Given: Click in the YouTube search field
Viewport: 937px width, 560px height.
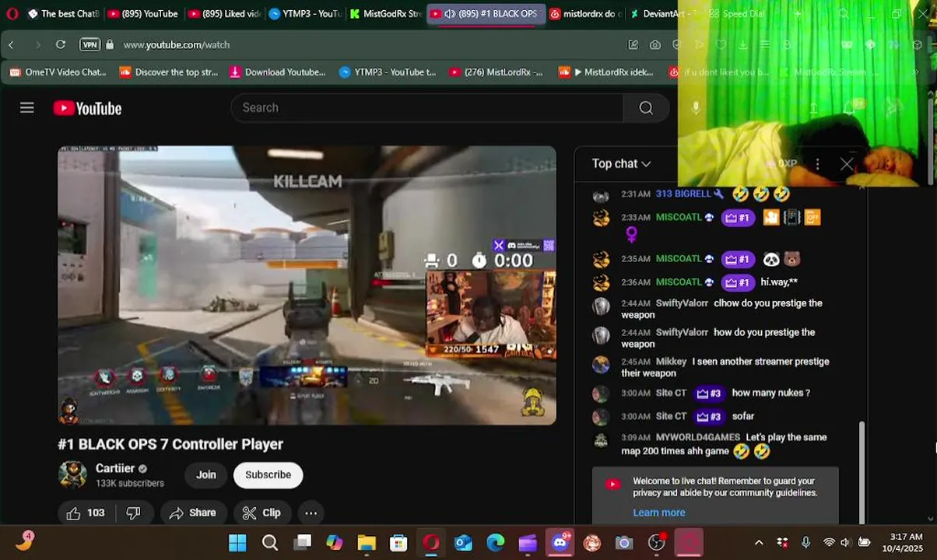Looking at the screenshot, I should pos(426,107).
